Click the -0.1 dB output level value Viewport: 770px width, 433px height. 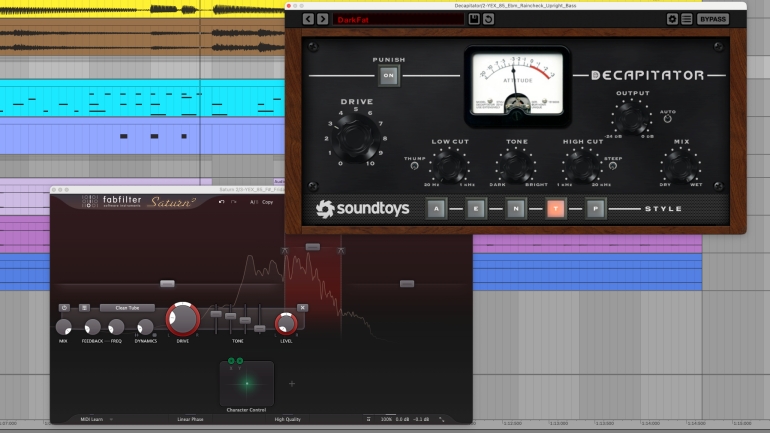pyautogui.click(x=421, y=419)
